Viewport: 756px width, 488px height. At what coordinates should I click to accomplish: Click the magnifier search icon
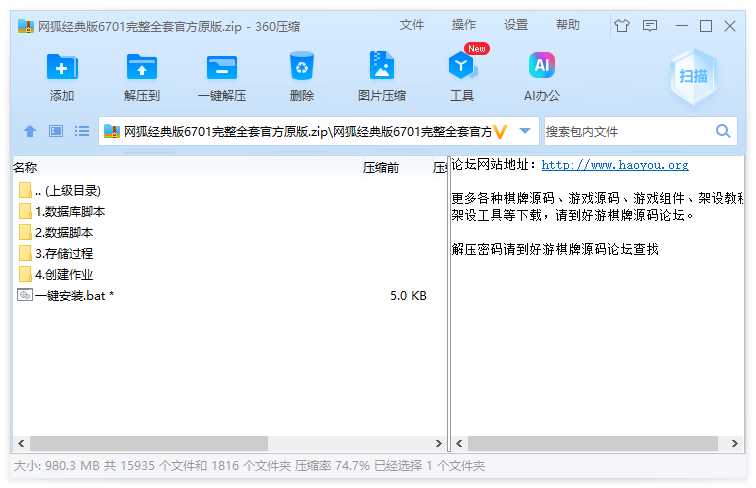point(723,131)
